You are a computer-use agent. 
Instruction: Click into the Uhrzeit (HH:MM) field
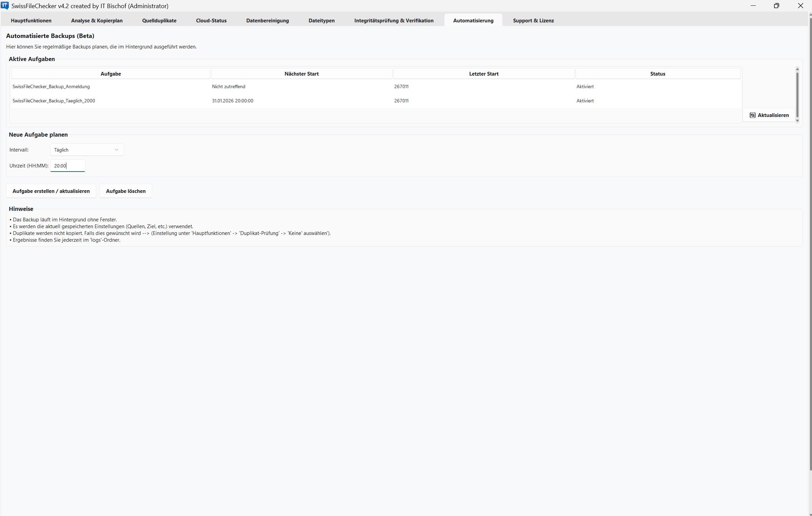(68, 166)
